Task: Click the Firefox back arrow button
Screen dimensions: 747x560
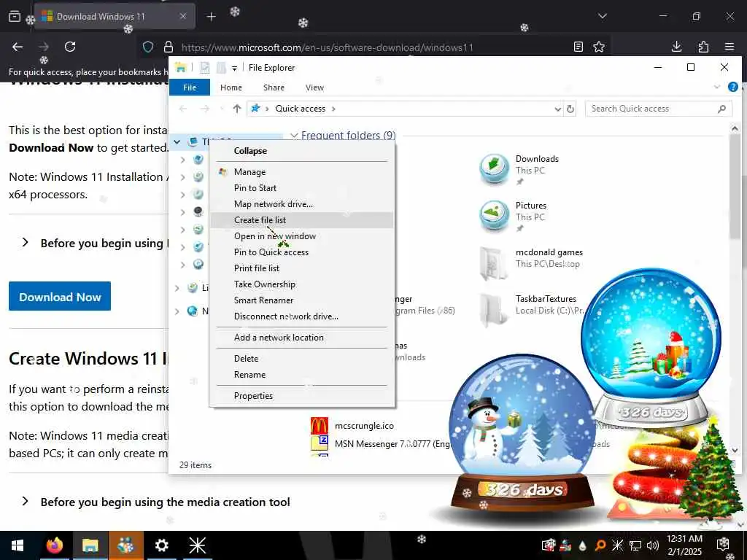Action: 18,47
